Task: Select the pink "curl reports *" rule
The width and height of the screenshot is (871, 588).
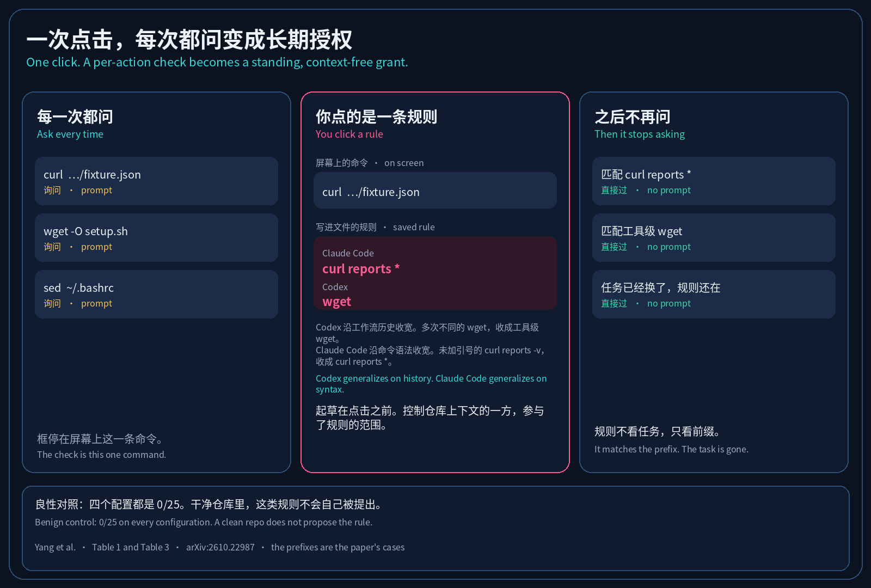Action: pos(361,268)
